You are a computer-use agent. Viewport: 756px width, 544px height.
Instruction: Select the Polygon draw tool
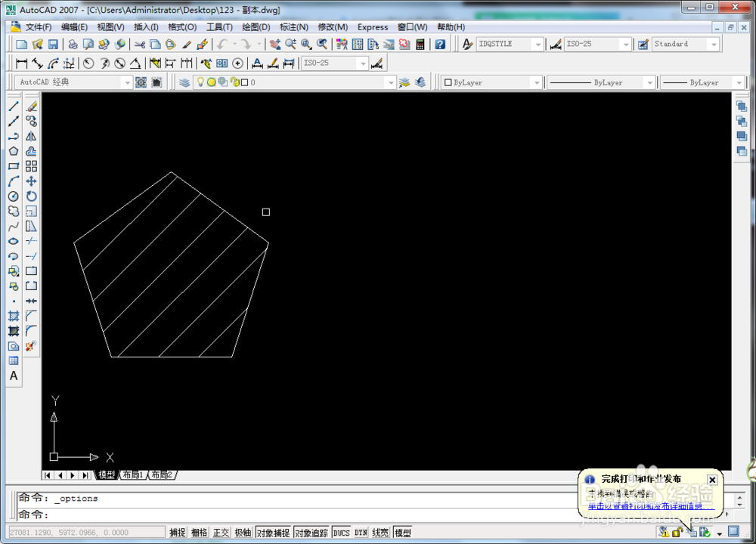[x=14, y=151]
